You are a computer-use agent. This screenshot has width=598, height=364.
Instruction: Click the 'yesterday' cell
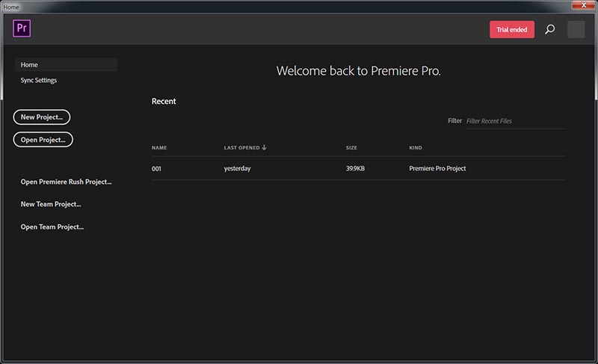coord(237,168)
